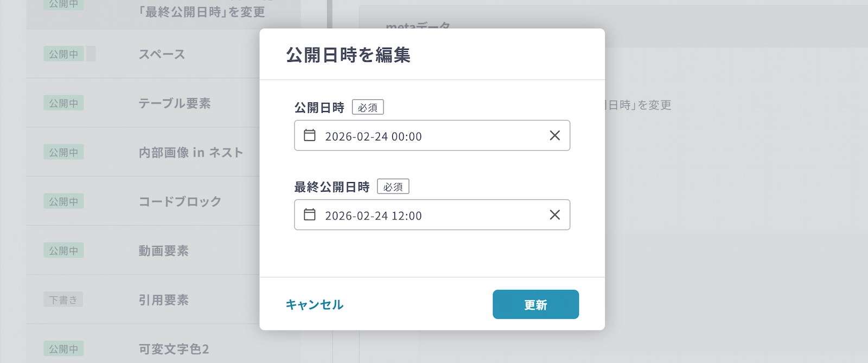Click 公開中 badge beside コードブロック

63,202
